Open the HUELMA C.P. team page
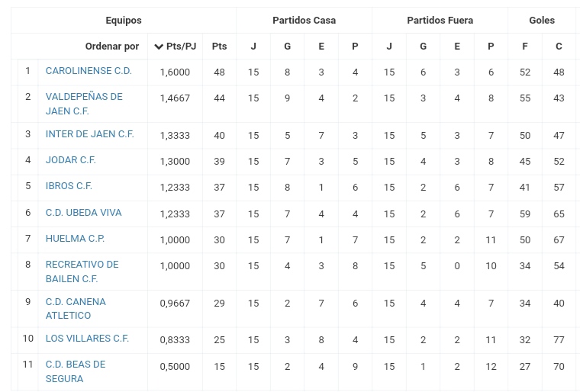Image resolution: width=580 pixels, height=392 pixels. [75, 238]
